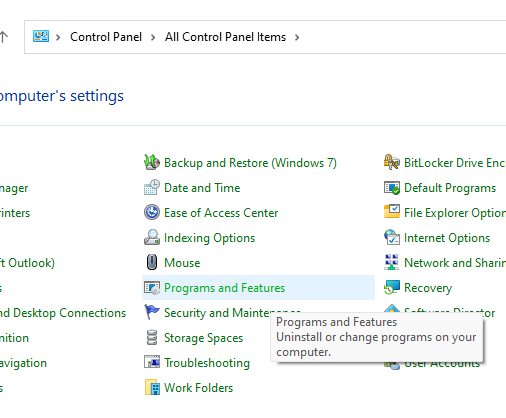
Task: Select Control Panel breadcrumb
Action: [106, 37]
